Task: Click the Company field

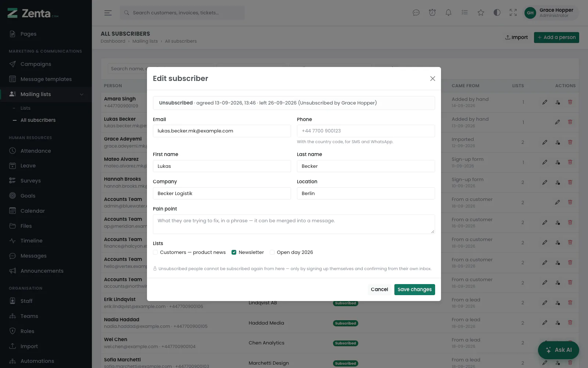Action: point(222,194)
